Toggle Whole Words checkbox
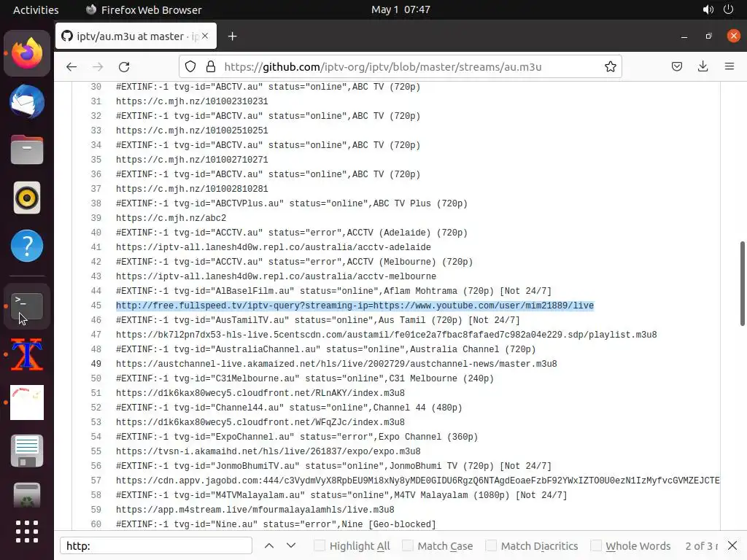Screen dimensions: 747x560 pyautogui.click(x=595, y=545)
